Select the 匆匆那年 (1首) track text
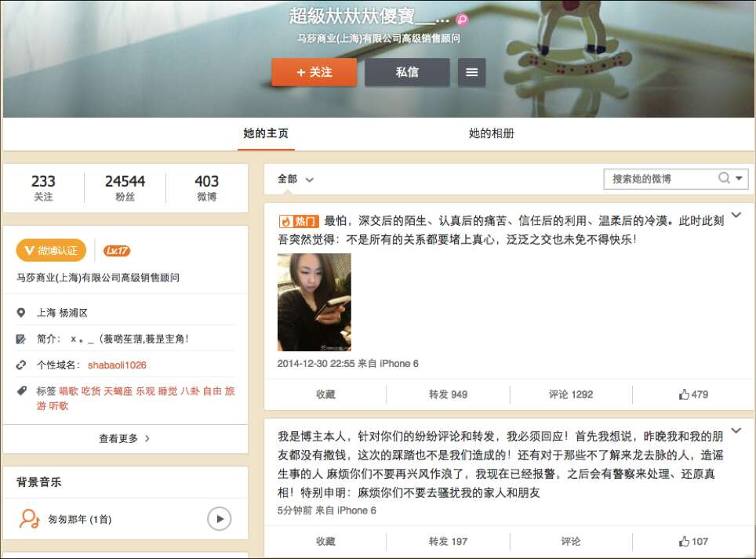 pyautogui.click(x=80, y=520)
